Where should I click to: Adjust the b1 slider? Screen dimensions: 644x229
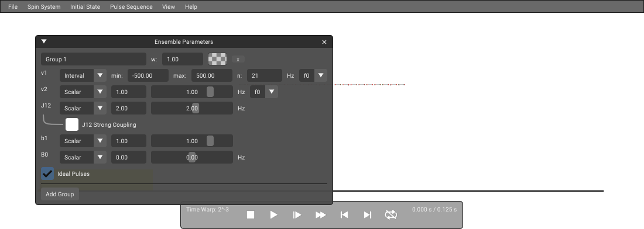pos(192,141)
